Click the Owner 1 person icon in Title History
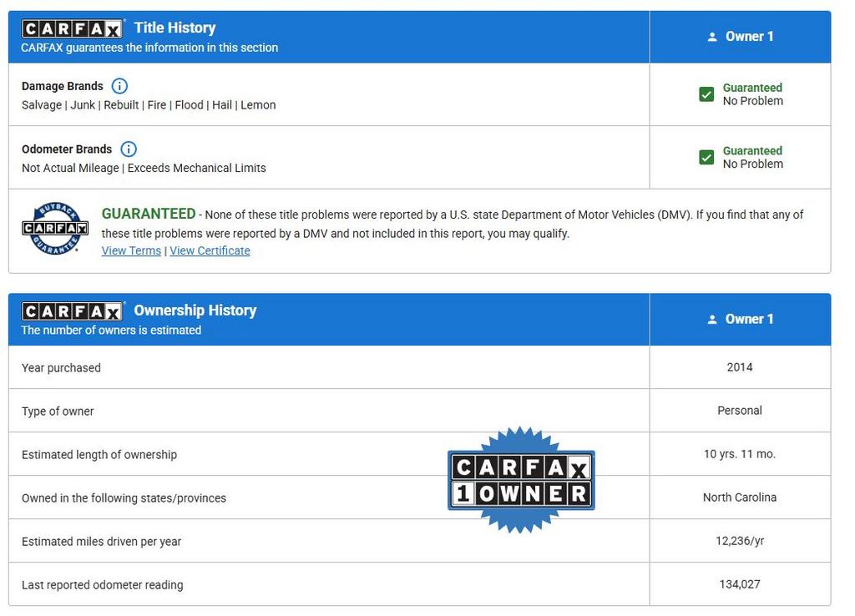 click(712, 37)
